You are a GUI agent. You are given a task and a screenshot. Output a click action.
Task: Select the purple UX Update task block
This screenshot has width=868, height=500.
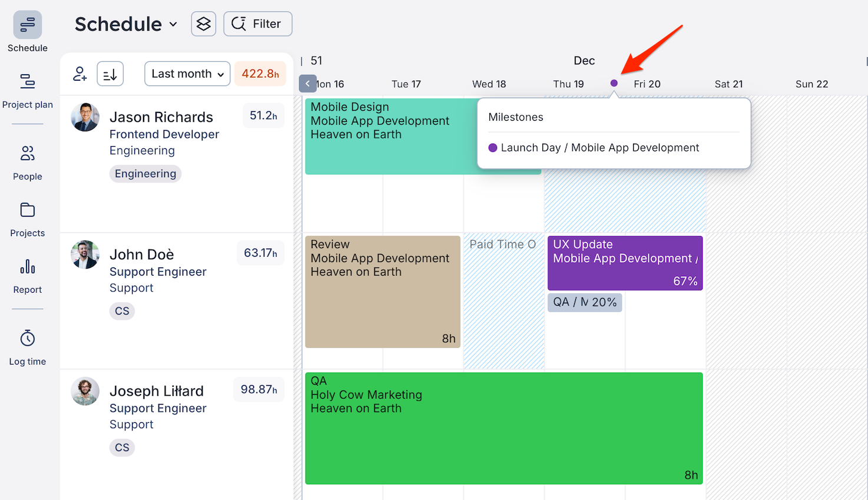pyautogui.click(x=624, y=263)
